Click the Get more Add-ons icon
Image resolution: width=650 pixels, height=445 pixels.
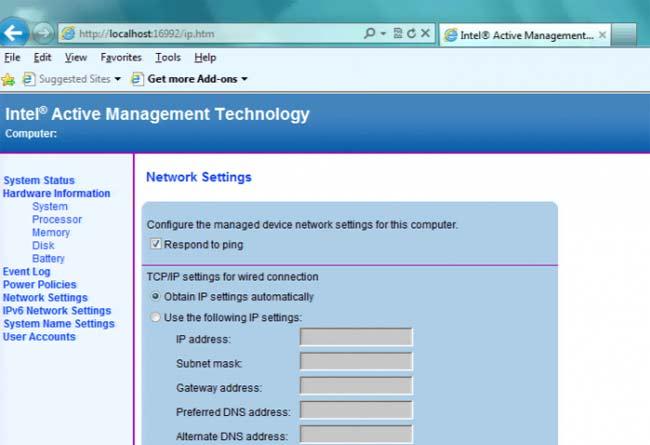click(137, 79)
